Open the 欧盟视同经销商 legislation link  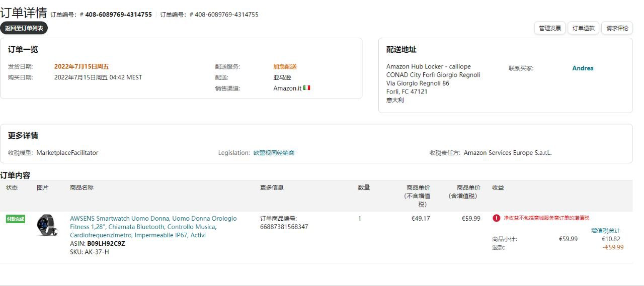(274, 153)
